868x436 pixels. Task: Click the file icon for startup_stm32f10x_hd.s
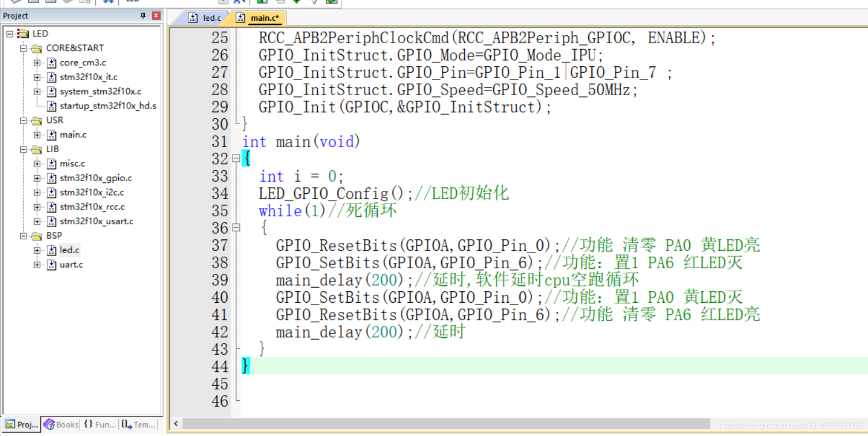click(52, 106)
